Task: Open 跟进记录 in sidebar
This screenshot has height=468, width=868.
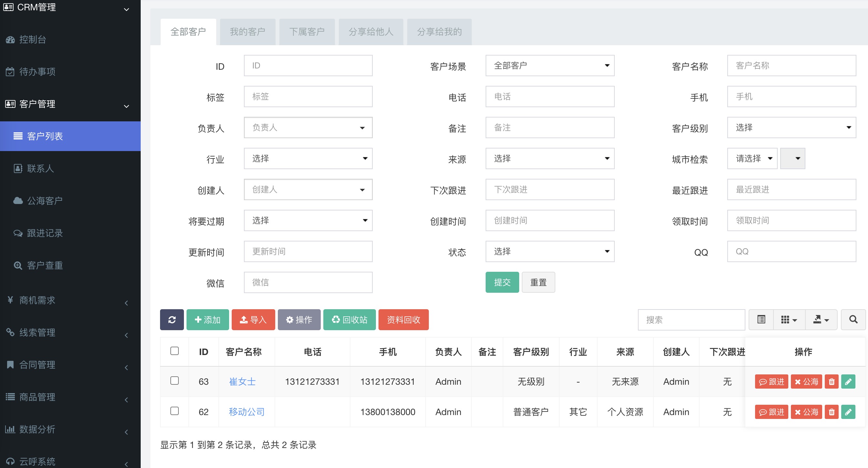Action: point(70,233)
